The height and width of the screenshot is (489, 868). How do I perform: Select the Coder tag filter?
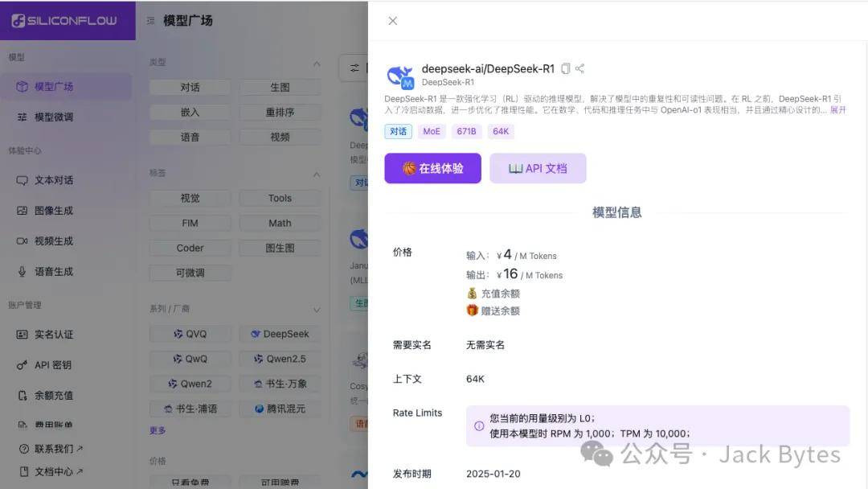(x=190, y=248)
